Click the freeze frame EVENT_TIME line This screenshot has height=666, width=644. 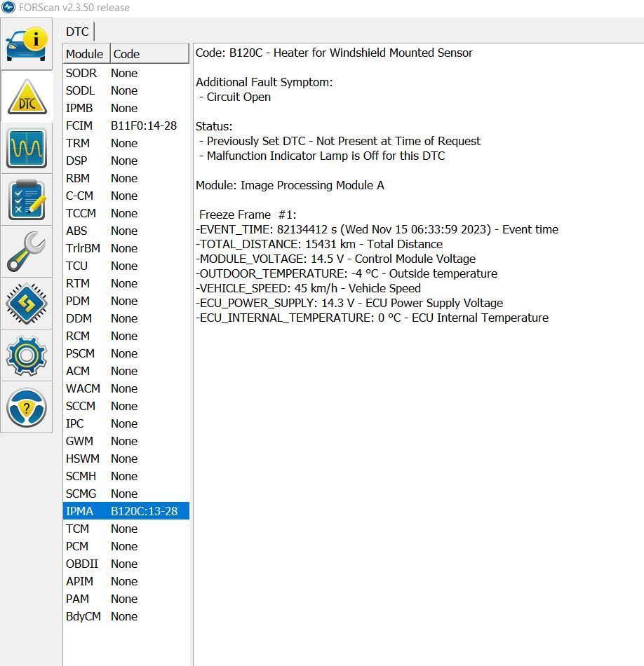point(377,229)
